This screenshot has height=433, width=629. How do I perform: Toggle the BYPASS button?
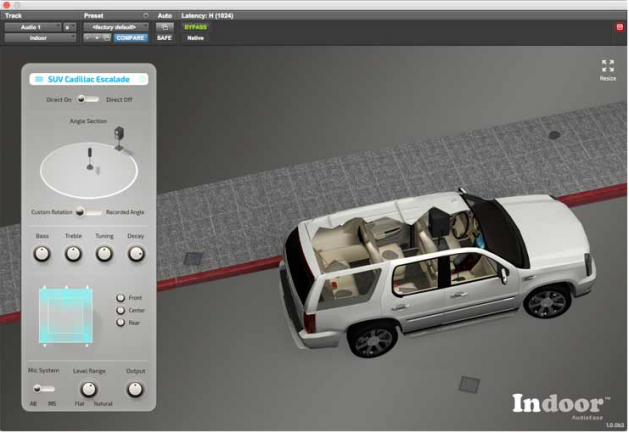195,27
